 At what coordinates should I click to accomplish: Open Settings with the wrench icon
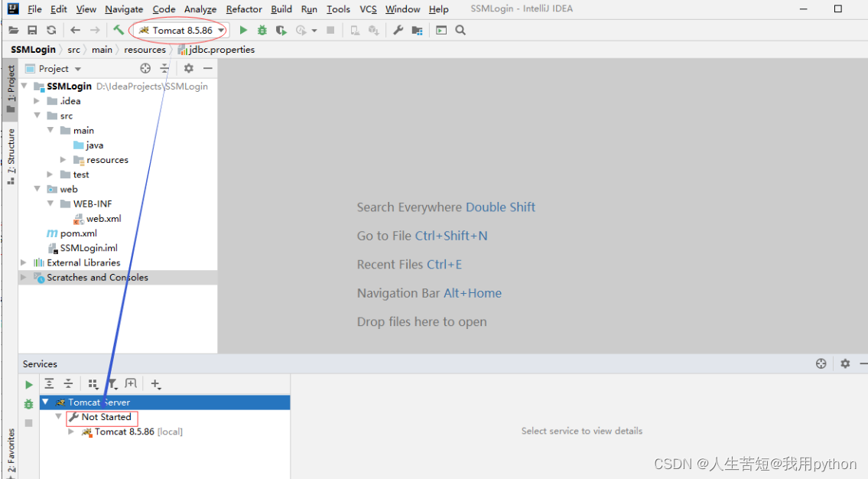click(398, 31)
